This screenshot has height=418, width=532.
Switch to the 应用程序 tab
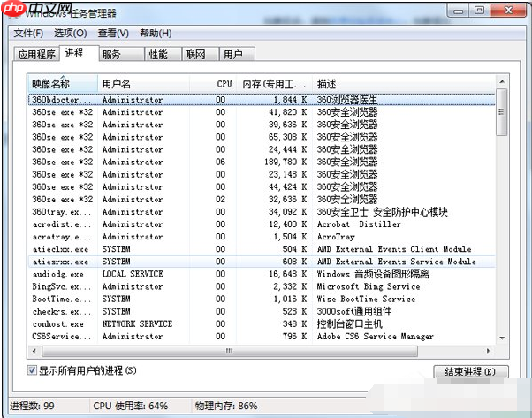point(36,54)
